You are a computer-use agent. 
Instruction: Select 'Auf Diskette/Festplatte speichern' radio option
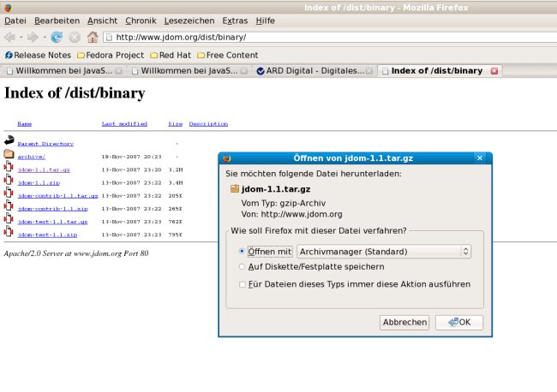click(x=242, y=267)
